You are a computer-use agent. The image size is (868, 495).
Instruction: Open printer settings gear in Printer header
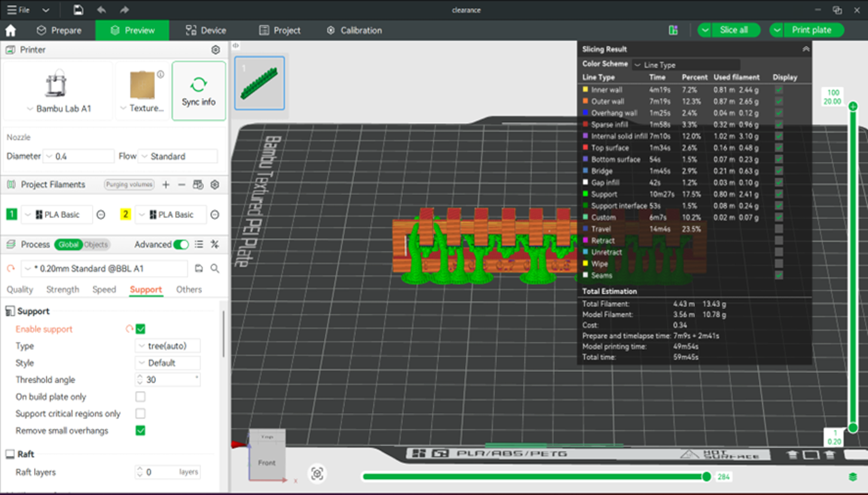coord(216,50)
